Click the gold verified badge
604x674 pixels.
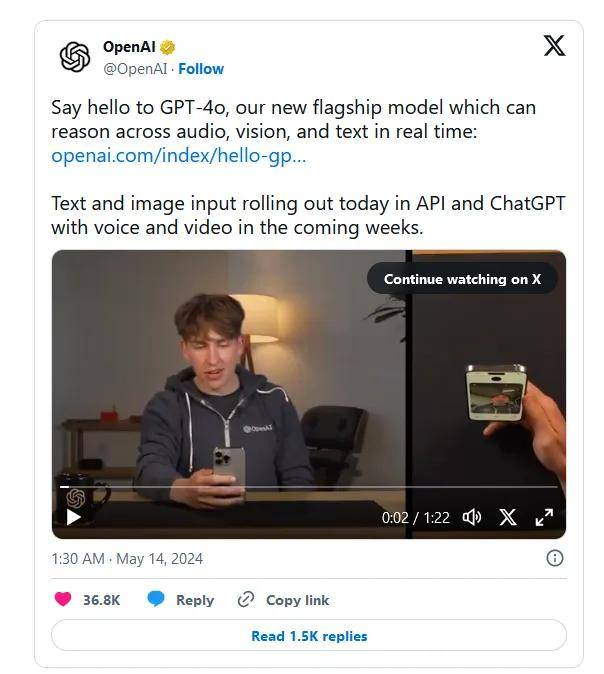click(x=168, y=47)
